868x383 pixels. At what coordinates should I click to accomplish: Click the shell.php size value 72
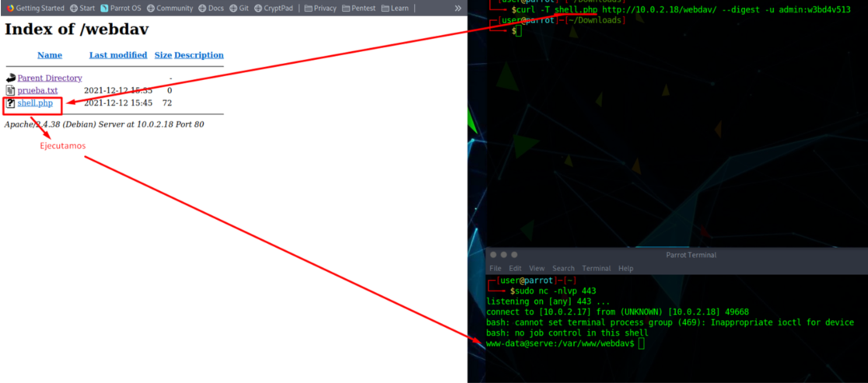167,103
